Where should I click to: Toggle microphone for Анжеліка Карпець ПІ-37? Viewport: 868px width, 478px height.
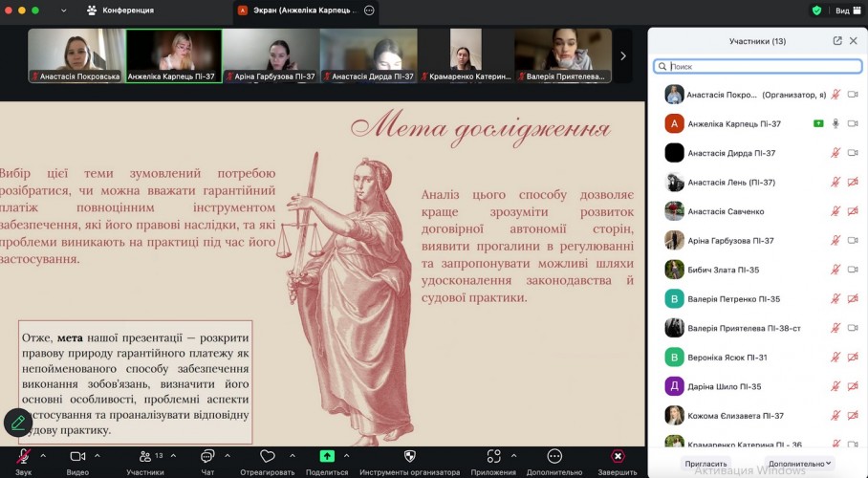coord(835,123)
